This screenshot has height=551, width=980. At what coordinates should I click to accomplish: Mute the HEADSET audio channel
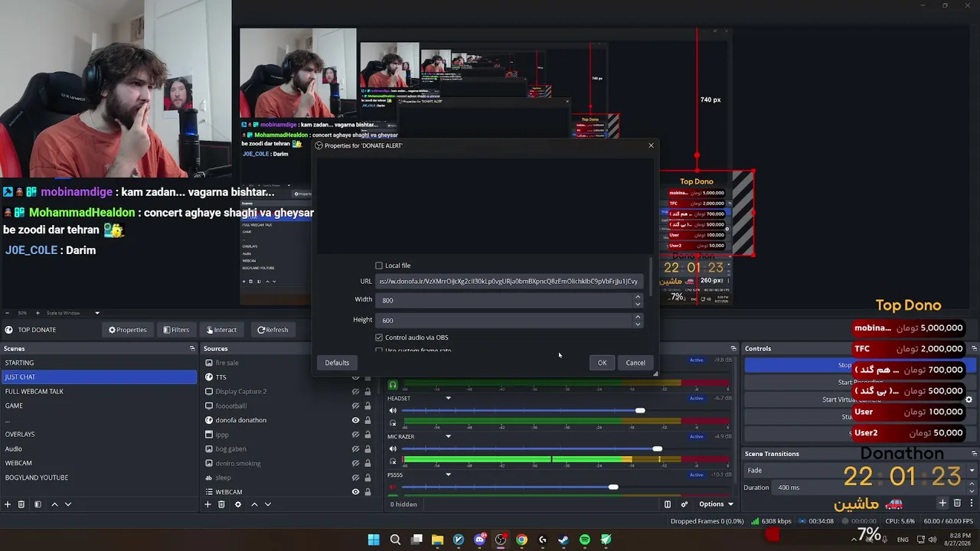click(x=393, y=411)
